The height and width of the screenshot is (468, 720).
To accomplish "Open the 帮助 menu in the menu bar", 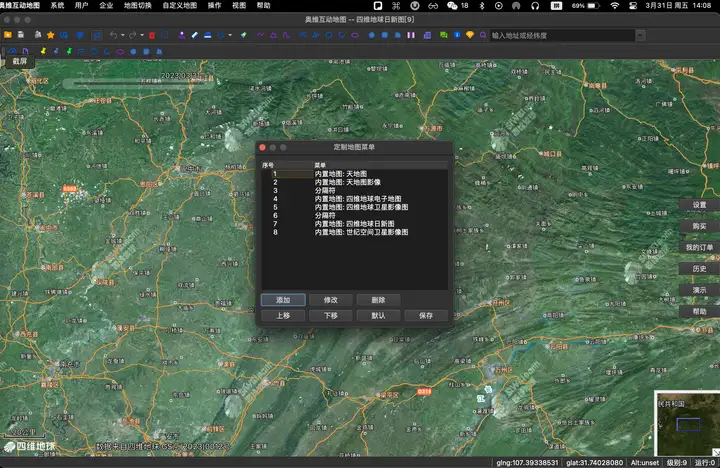I will point(264,6).
